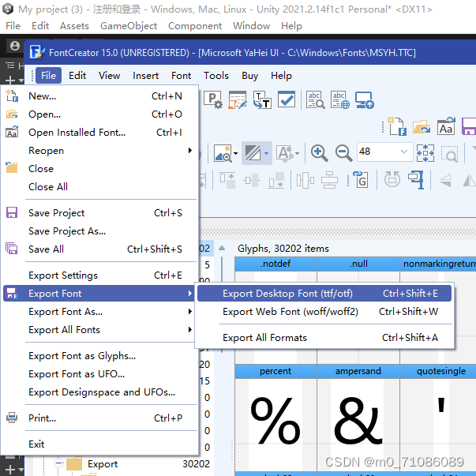Click the abc find magnifier icon
The image size is (476, 476).
(x=316, y=99)
